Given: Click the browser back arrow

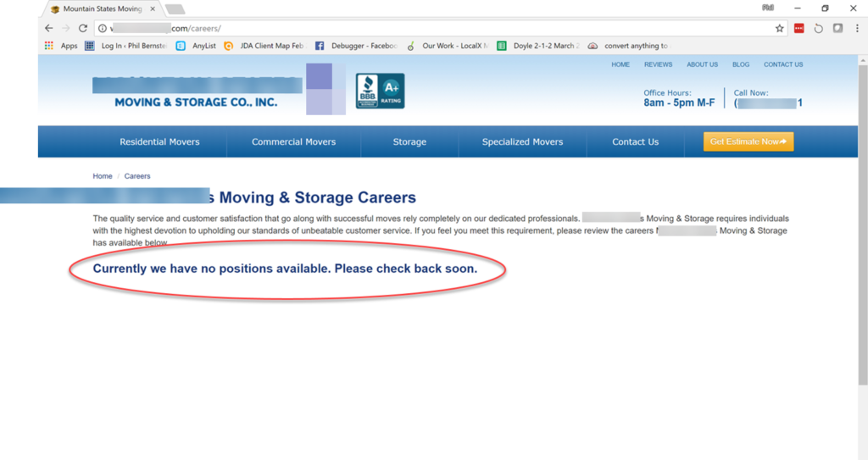Looking at the screenshot, I should click(x=49, y=28).
